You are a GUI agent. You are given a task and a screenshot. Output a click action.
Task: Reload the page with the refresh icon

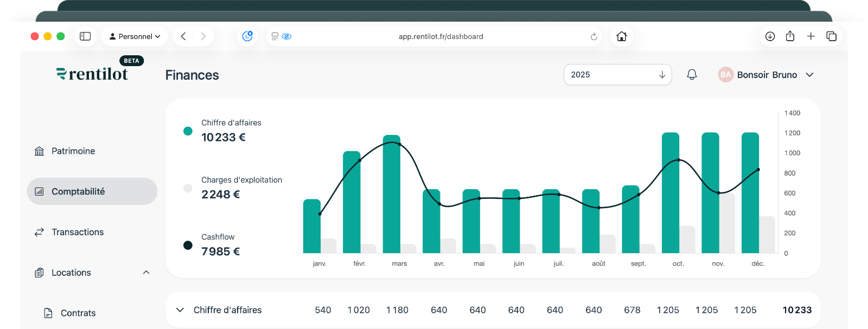(593, 37)
